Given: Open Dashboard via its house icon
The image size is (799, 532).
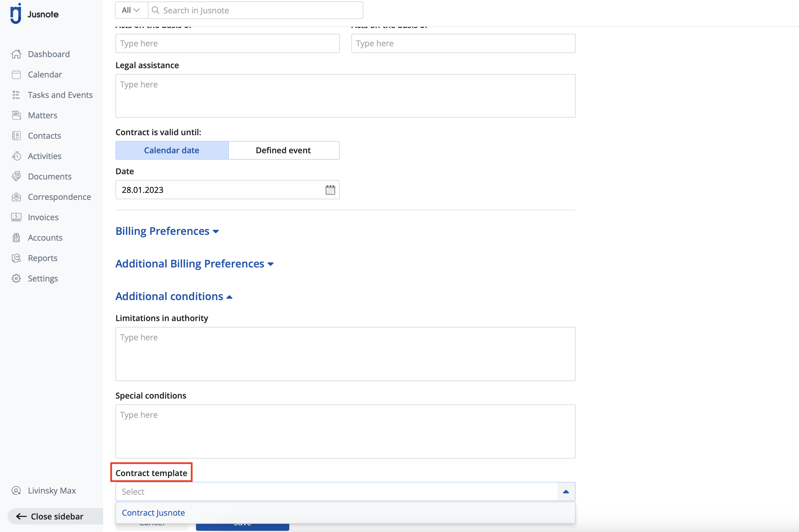Looking at the screenshot, I should tap(16, 54).
